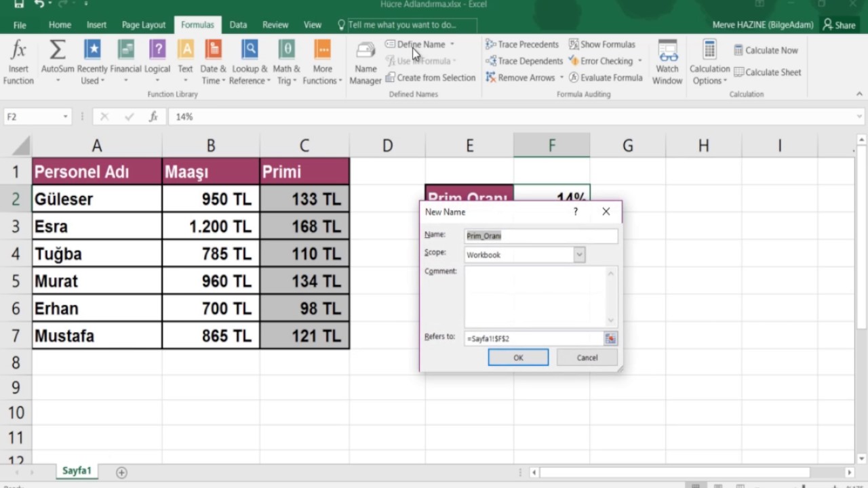Select the Sayfa1 sheet tab

[77, 470]
